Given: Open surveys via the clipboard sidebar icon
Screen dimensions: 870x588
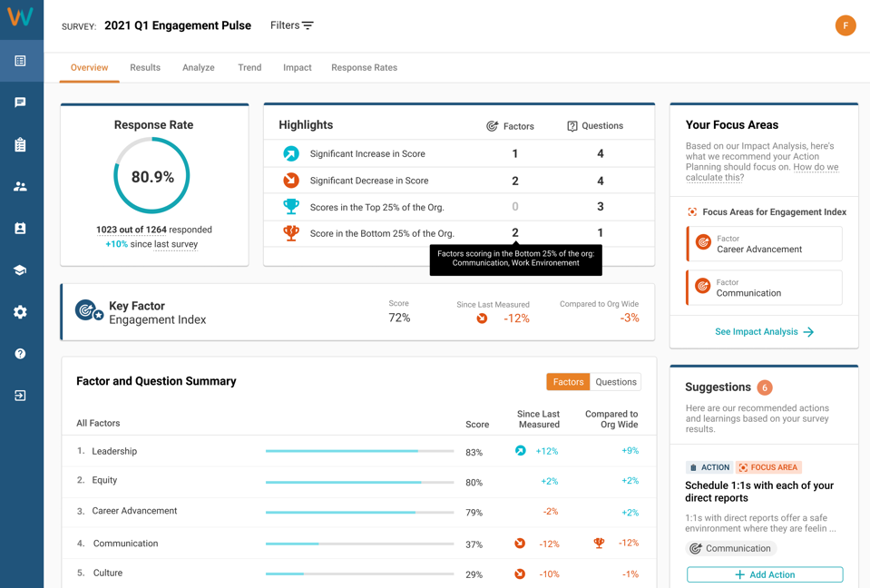Looking at the screenshot, I should (20, 143).
